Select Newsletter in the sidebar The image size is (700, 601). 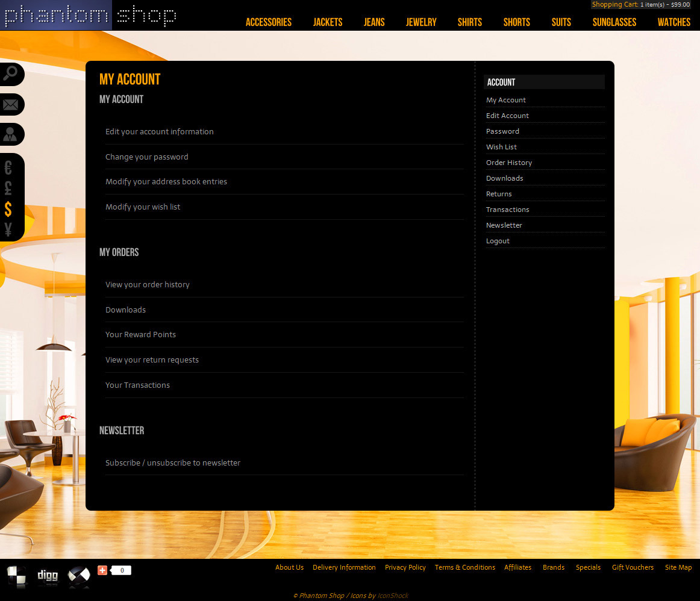point(504,225)
